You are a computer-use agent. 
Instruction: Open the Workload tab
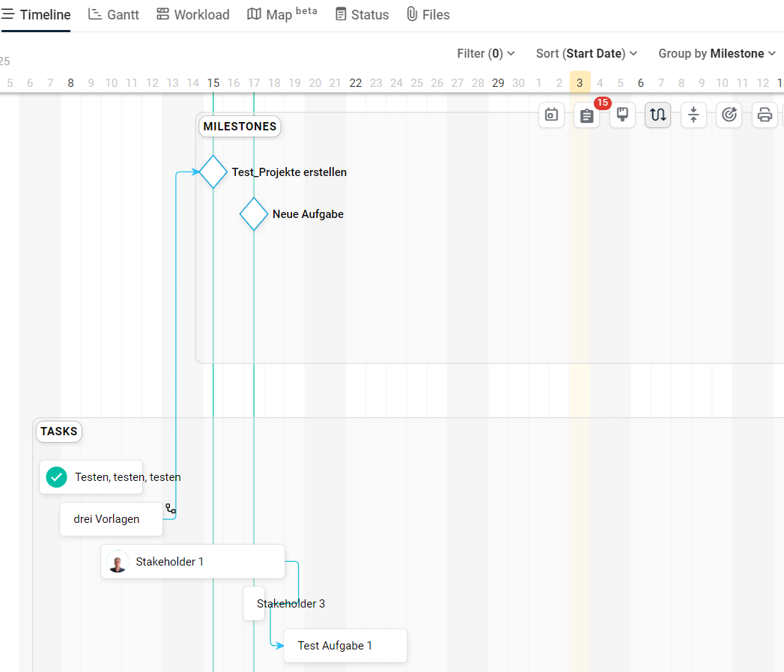point(193,15)
